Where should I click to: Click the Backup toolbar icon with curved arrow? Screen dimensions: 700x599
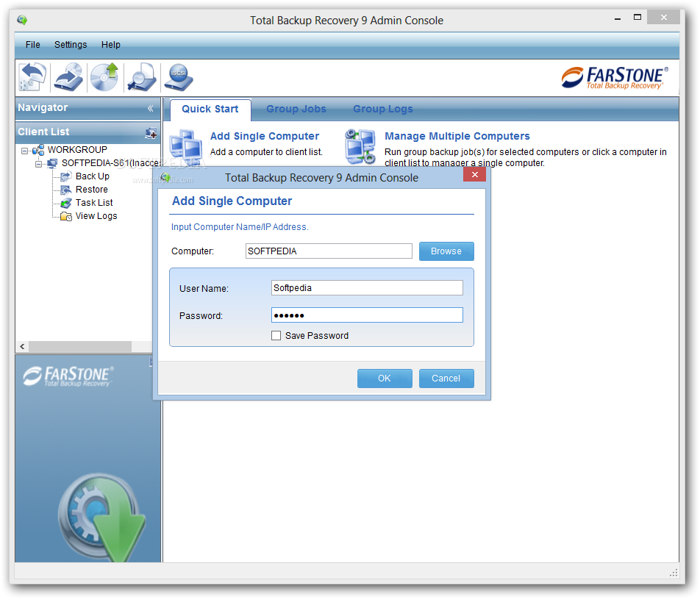point(32,76)
